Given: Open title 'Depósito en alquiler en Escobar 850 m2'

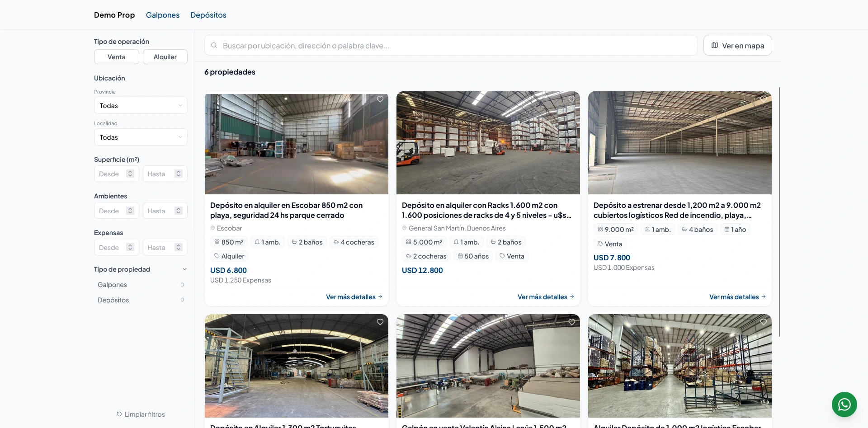Looking at the screenshot, I should [x=287, y=210].
